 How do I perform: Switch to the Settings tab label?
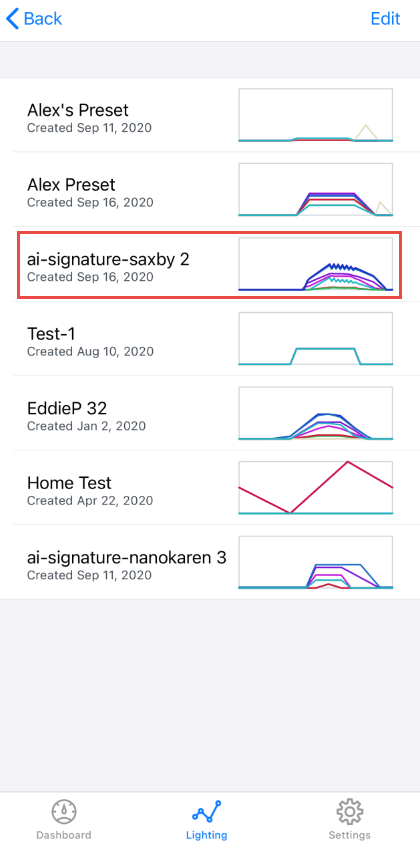tap(349, 835)
